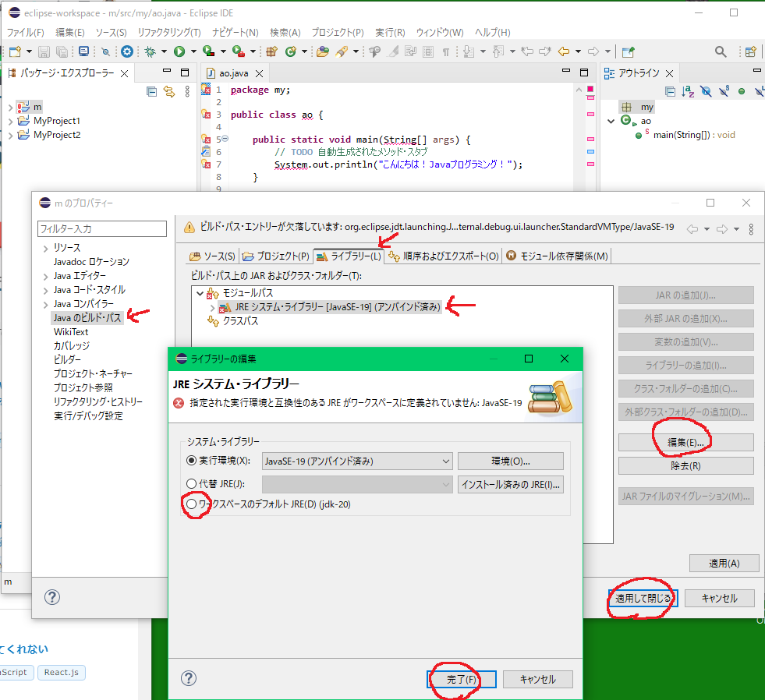Open the ファイル(F) menu
Image resolution: width=765 pixels, height=700 pixels.
click(x=26, y=32)
